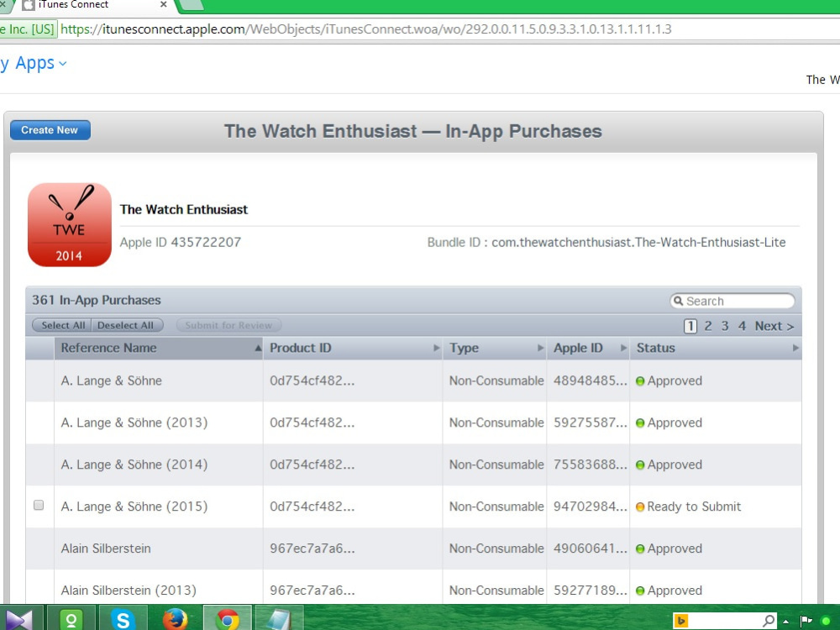
Task: Click Deselect All button
Action: click(x=127, y=325)
